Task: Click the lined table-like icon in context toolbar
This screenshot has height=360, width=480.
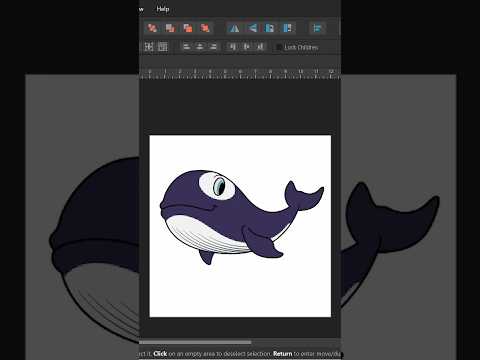Action: (163, 47)
